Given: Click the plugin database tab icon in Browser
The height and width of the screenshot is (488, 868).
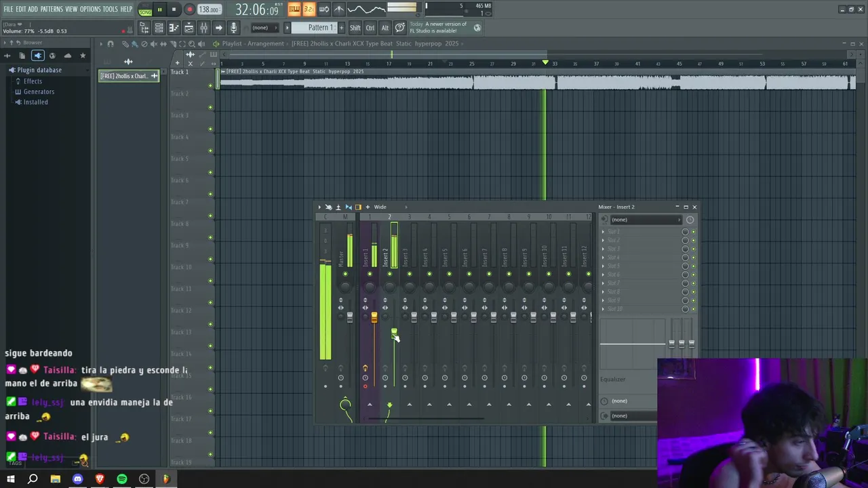Looking at the screenshot, I should point(38,56).
